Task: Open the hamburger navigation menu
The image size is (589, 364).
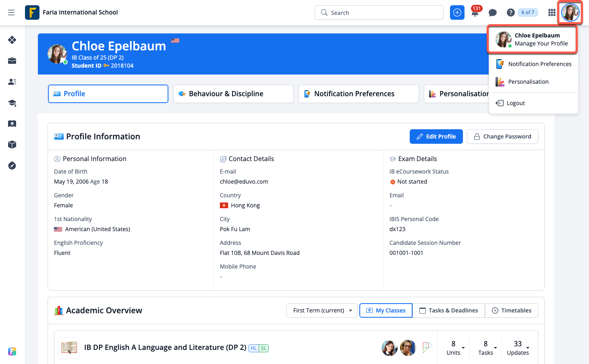Action: 11,12
